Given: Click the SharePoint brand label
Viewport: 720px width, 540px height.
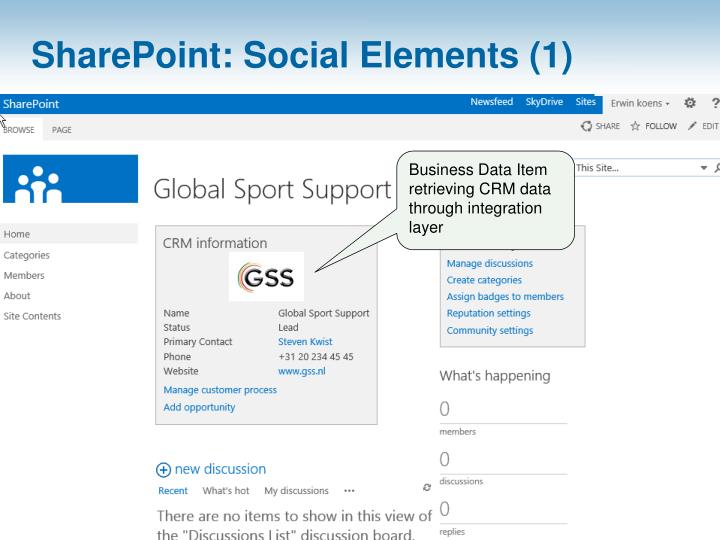Looking at the screenshot, I should click(31, 104).
